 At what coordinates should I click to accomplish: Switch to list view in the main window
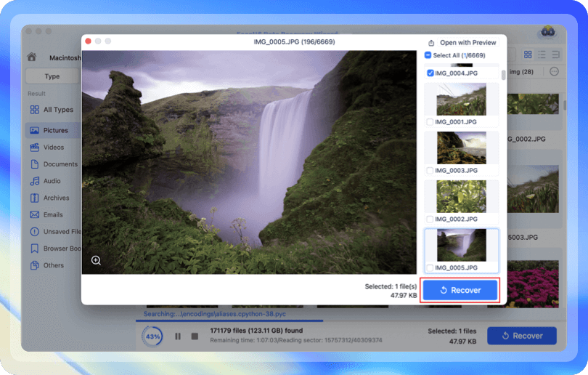click(542, 55)
